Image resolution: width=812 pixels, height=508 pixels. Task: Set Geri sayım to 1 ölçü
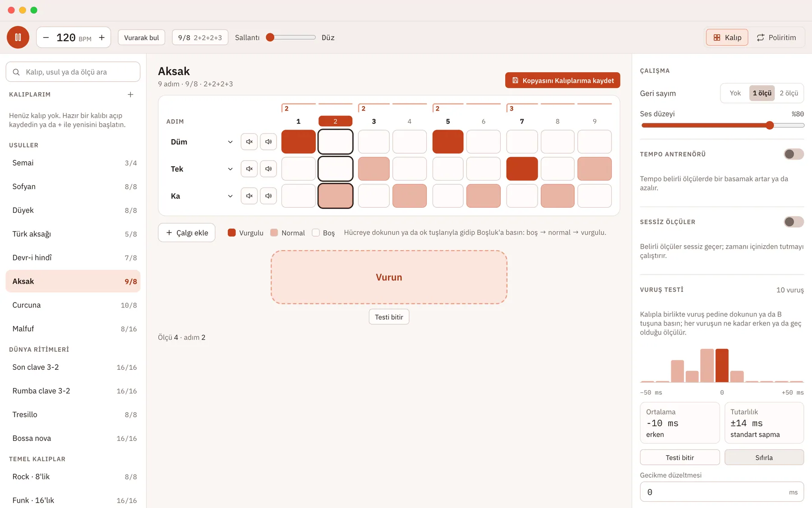click(x=762, y=93)
